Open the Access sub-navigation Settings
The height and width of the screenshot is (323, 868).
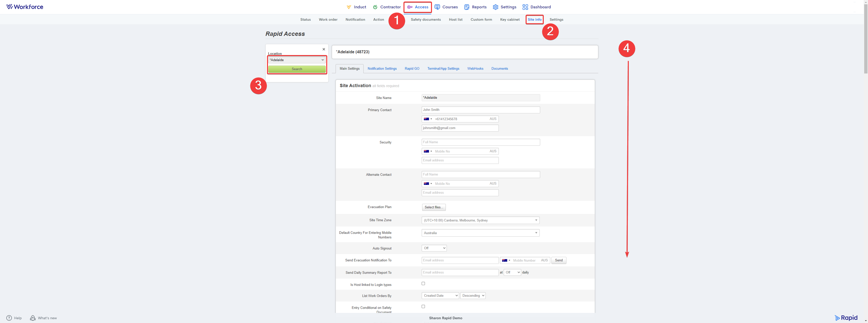(x=556, y=19)
